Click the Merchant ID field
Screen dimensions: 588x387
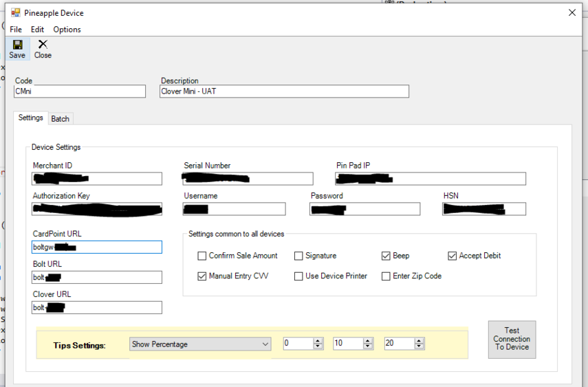pos(97,179)
